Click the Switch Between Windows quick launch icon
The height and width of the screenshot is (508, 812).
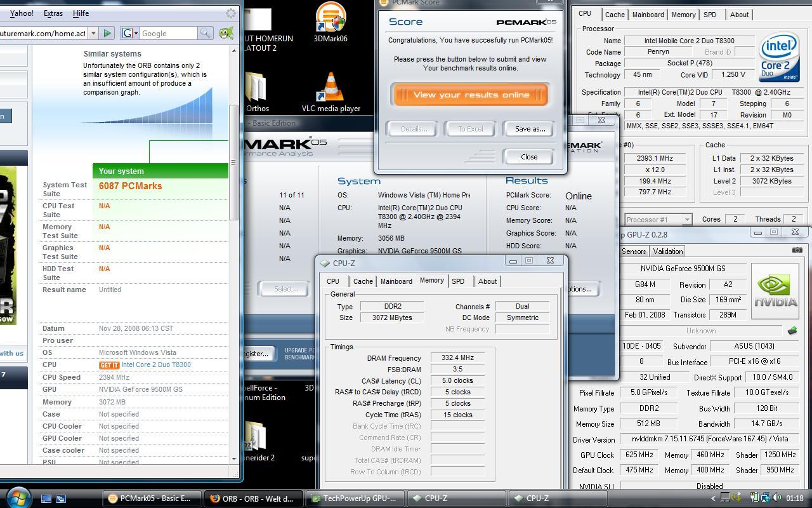click(61, 498)
